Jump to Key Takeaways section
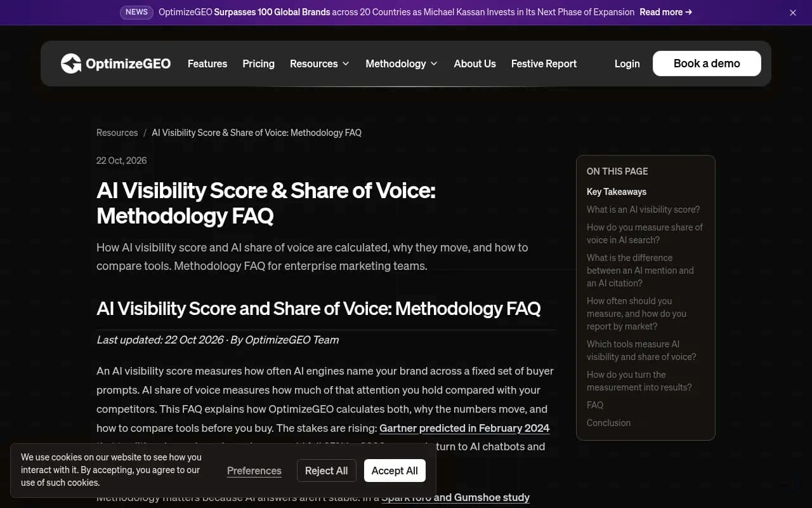This screenshot has height=508, width=812. [x=617, y=192]
